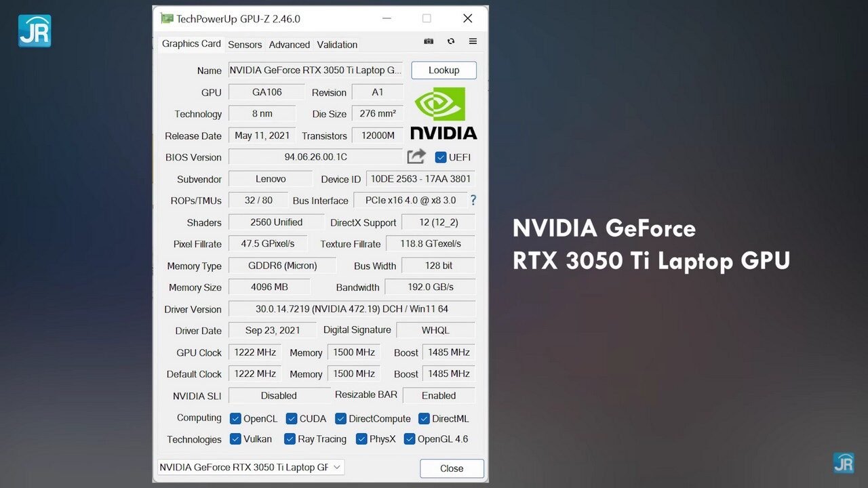Viewport: 868px width, 488px height.
Task: Click the Driver Date field Sep 23, 2021
Action: [x=273, y=330]
